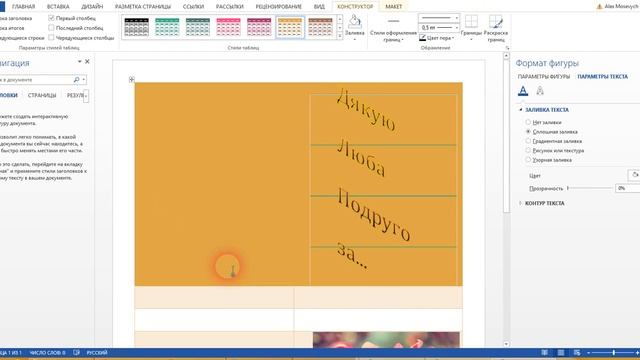This screenshot has width=640, height=360.
Task: Select the Узорная заливка radio button
Action: tap(528, 160)
